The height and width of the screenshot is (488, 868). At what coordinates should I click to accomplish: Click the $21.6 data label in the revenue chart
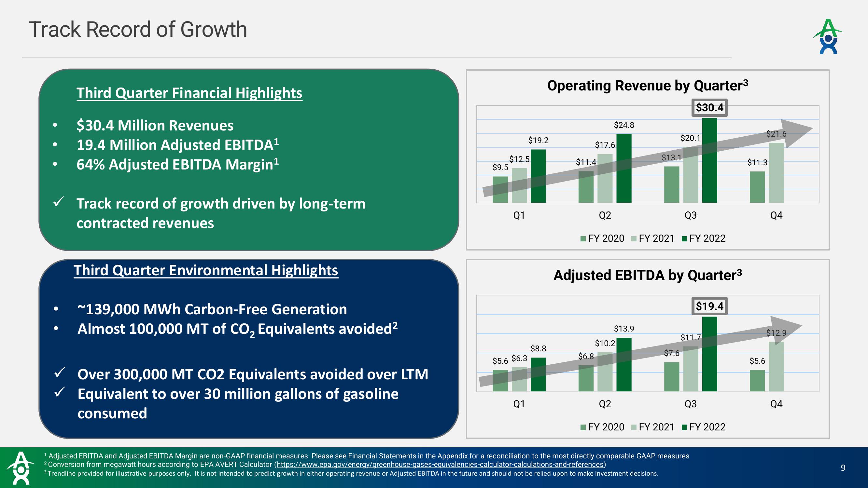click(776, 134)
